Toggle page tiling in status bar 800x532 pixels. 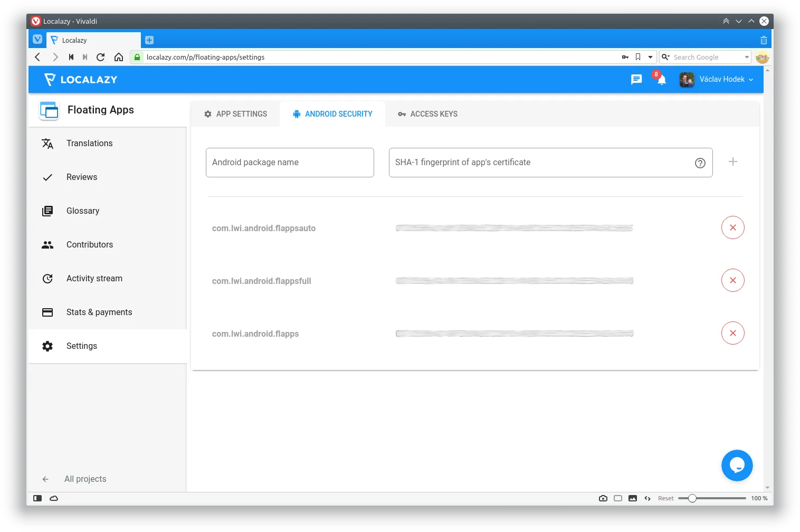tap(618, 498)
